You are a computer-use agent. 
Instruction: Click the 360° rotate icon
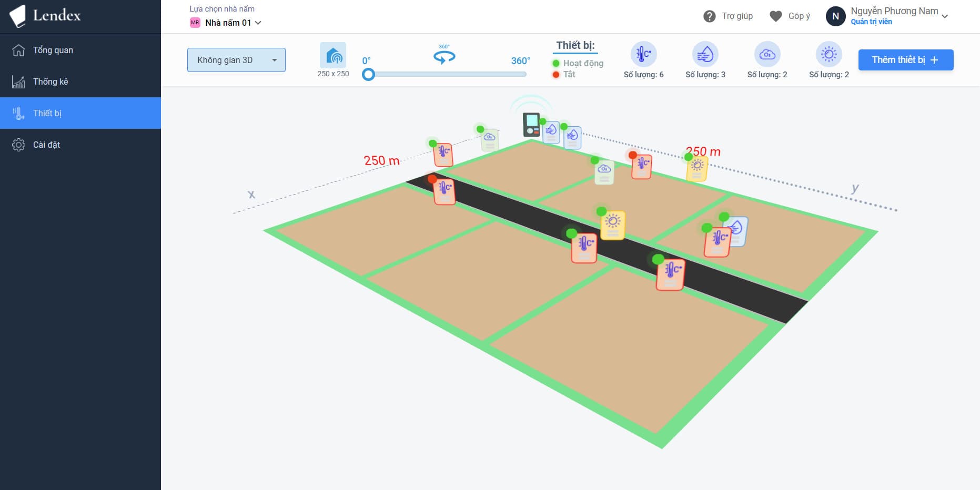pyautogui.click(x=444, y=55)
